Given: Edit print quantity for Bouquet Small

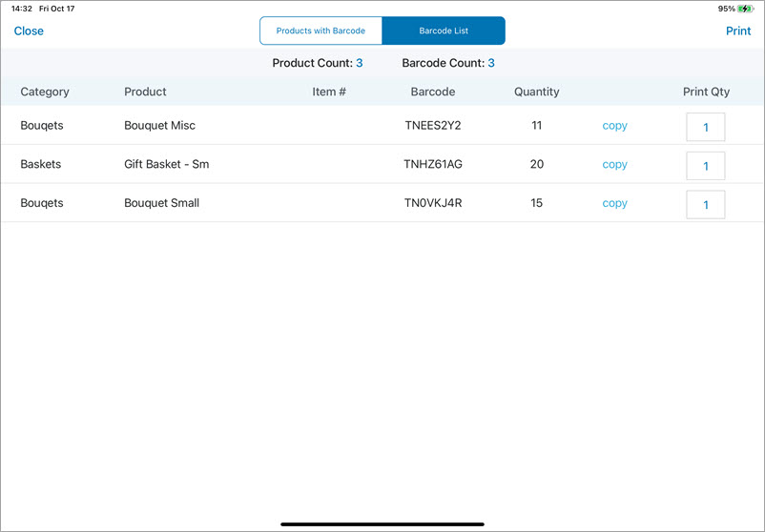Looking at the screenshot, I should 706,204.
